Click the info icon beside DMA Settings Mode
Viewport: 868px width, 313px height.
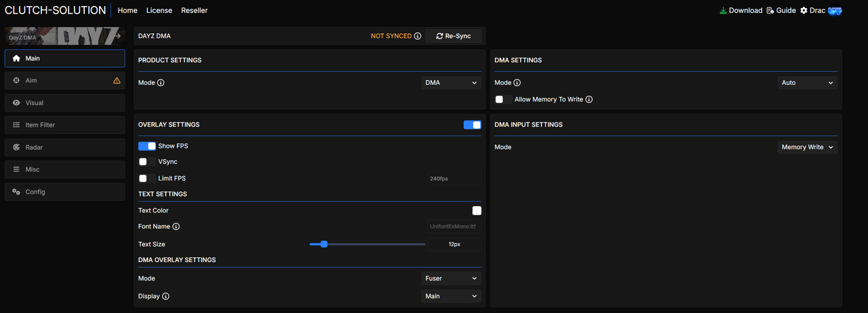click(x=517, y=83)
